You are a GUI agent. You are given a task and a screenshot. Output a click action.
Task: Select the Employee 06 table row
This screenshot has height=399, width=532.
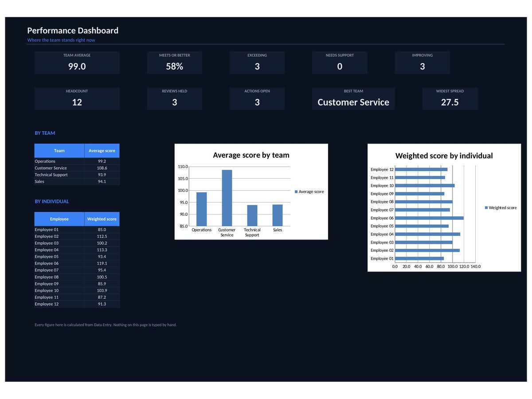77,263
